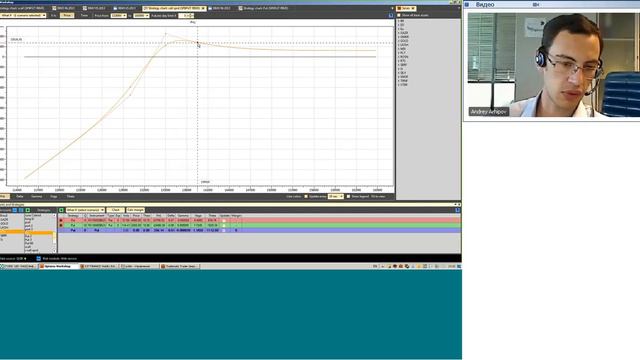Toggle the Show all base assets checkbox
640x360 pixels.
click(x=399, y=15)
